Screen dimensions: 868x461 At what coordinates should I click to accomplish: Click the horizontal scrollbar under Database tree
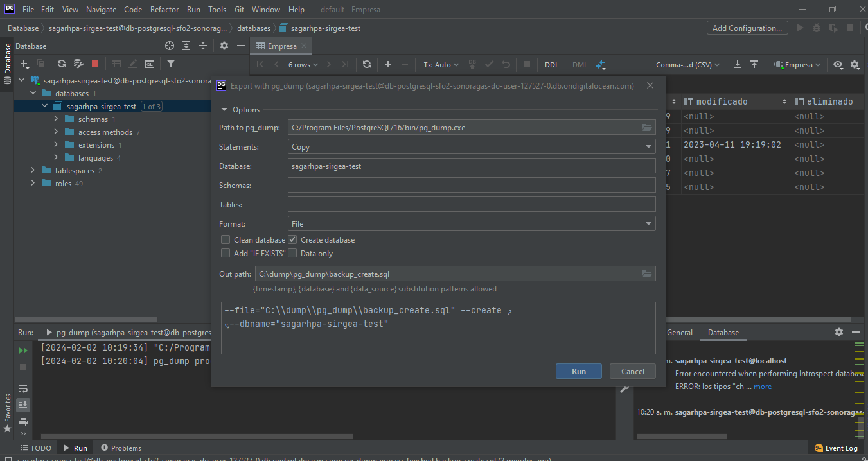point(86,320)
